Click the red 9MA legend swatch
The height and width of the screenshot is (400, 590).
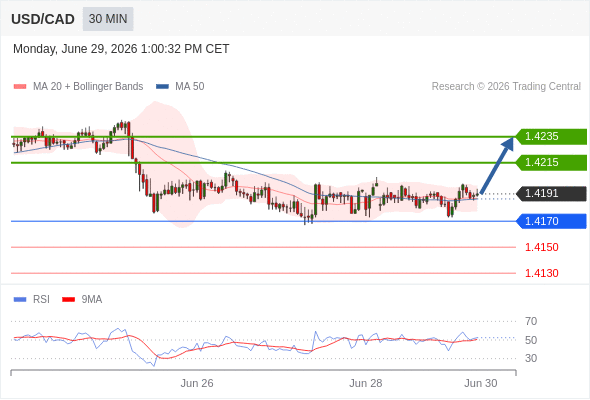coord(68,300)
